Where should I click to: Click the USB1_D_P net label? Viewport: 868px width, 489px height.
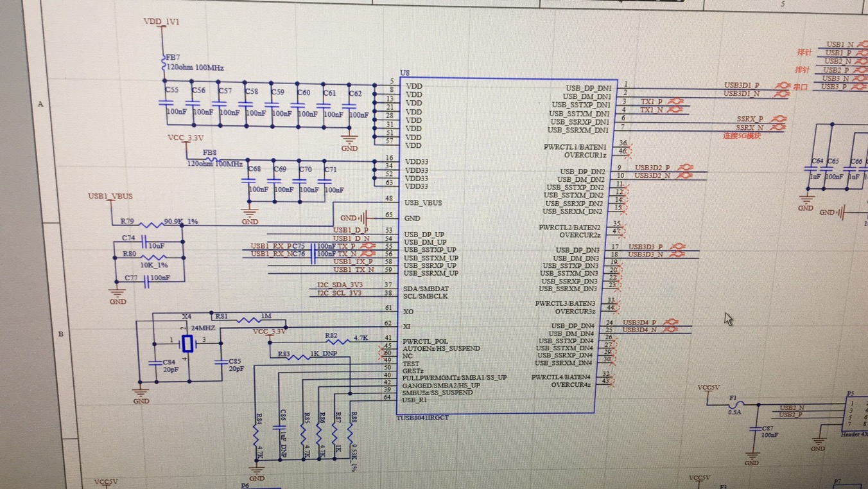tap(351, 230)
